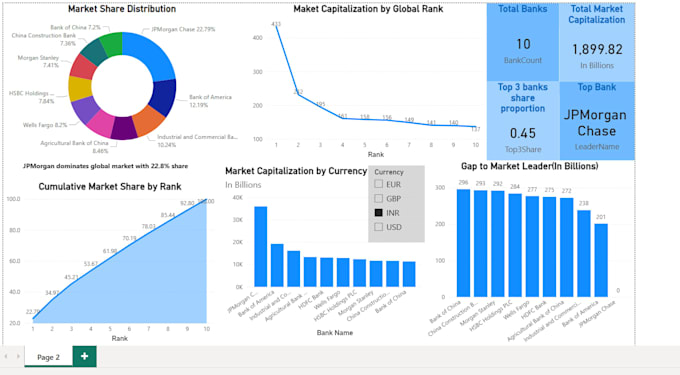Select the Agricultural Bank of China purple slice
This screenshot has width=680, height=375.
(x=124, y=128)
